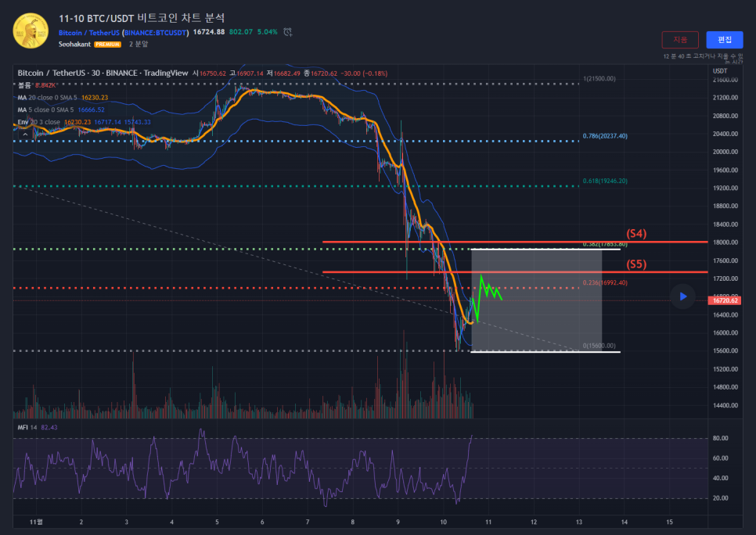Click the alarm clock icon beside 5.04%

click(288, 32)
